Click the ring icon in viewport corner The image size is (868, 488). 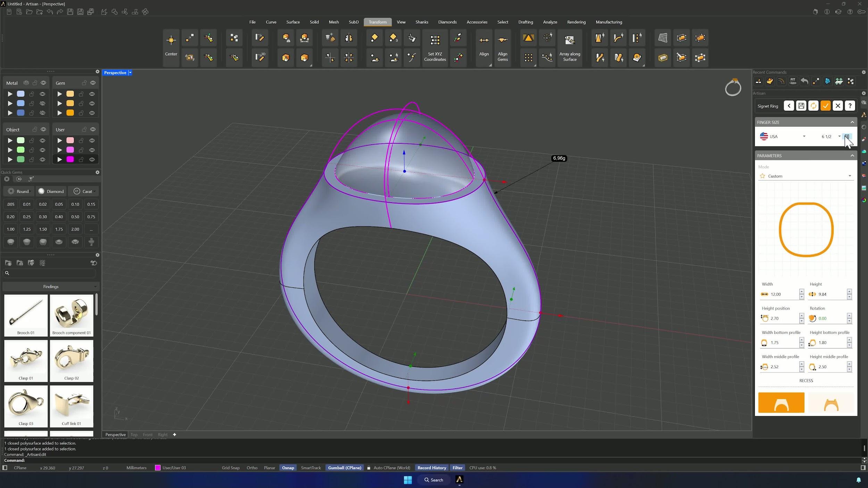733,87
